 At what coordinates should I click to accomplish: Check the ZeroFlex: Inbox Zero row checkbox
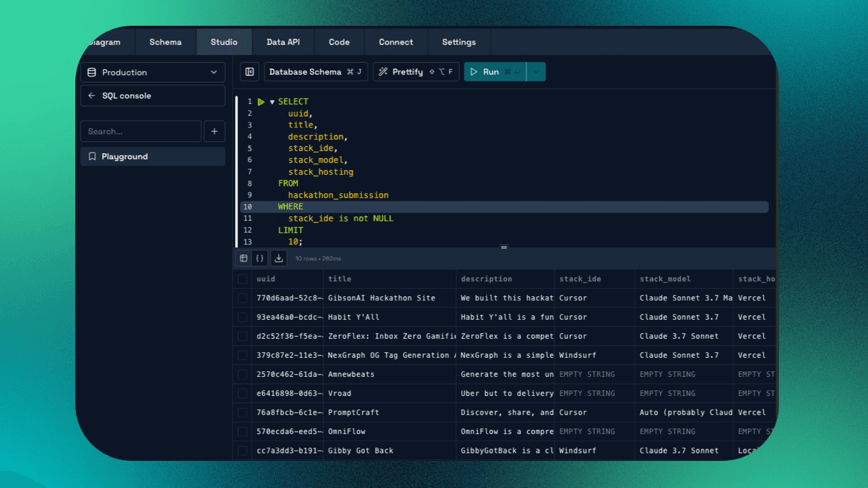pos(242,335)
